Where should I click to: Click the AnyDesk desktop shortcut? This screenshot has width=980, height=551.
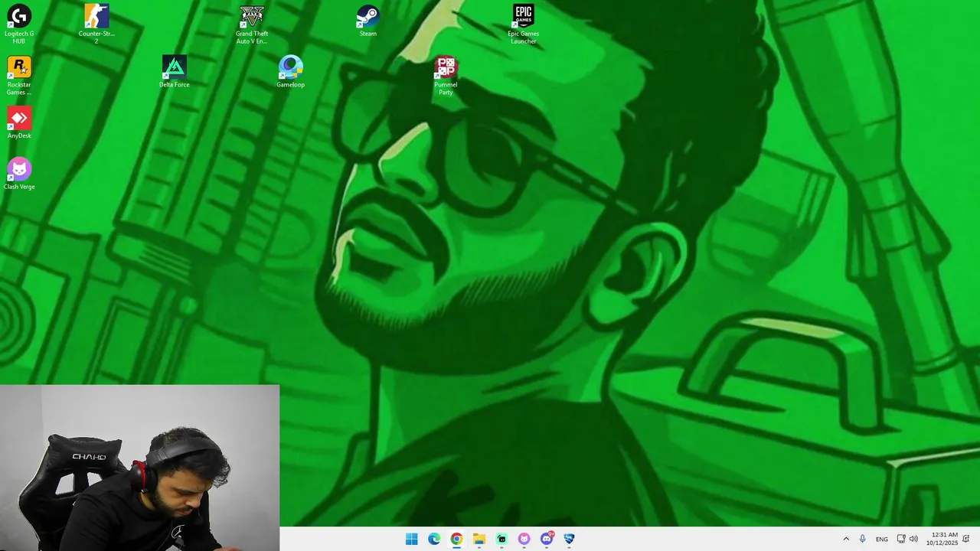[x=19, y=122]
